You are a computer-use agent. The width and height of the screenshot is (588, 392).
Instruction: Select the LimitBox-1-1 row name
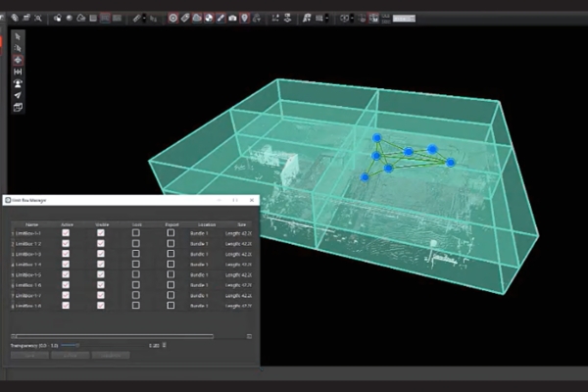pos(28,233)
